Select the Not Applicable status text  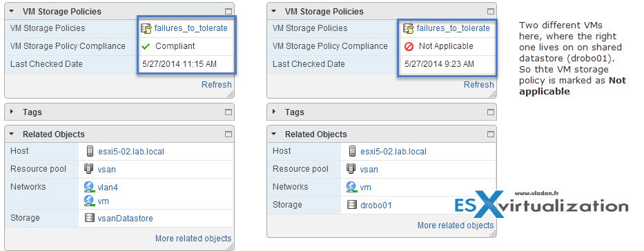pos(446,46)
